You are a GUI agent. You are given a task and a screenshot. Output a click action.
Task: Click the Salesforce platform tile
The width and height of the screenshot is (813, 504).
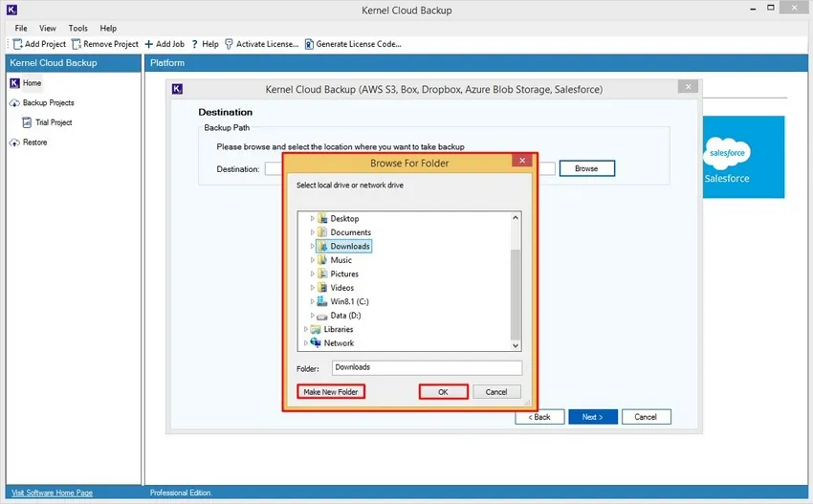(743, 157)
